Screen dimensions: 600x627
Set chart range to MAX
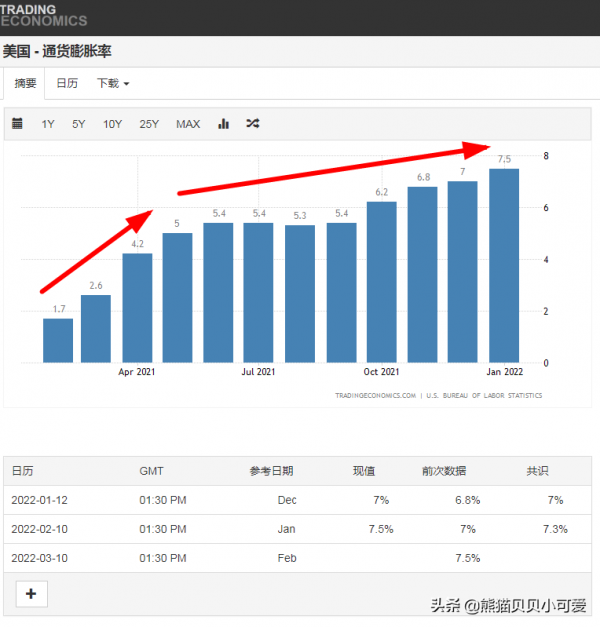188,124
